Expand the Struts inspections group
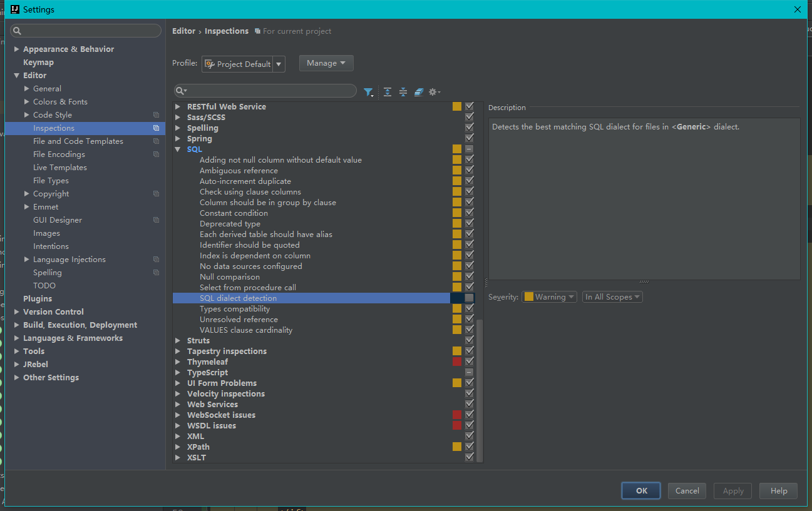Image resolution: width=812 pixels, height=511 pixels. [178, 341]
